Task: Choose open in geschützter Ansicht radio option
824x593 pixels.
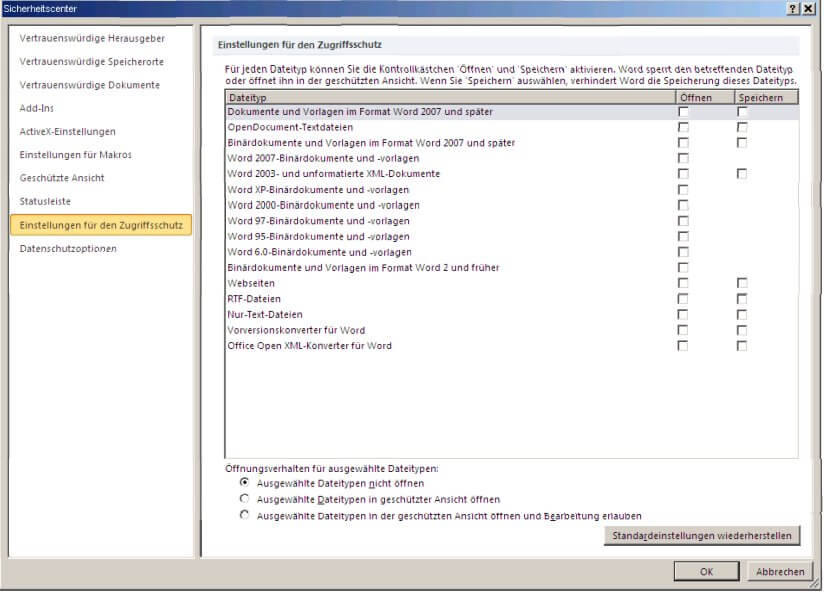Action: [x=245, y=499]
